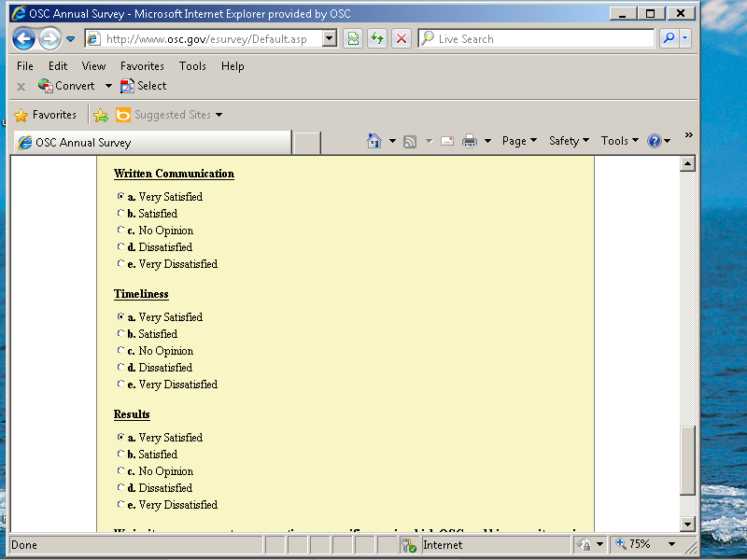Click the Convert toolbar button

point(66,86)
